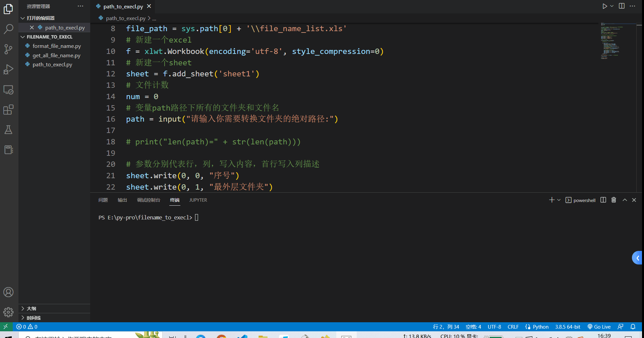The image size is (644, 338).
Task: Click the 资源管理器 sidebar title
Action: click(38, 6)
